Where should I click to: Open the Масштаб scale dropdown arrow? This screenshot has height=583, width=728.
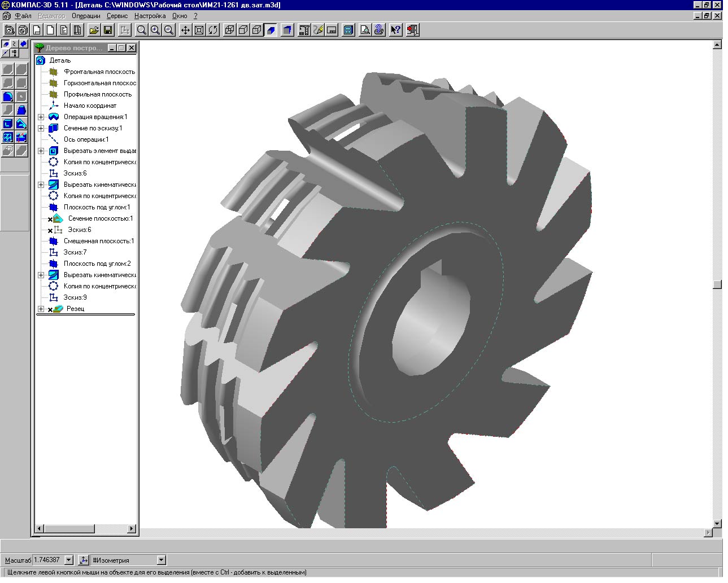pos(69,560)
